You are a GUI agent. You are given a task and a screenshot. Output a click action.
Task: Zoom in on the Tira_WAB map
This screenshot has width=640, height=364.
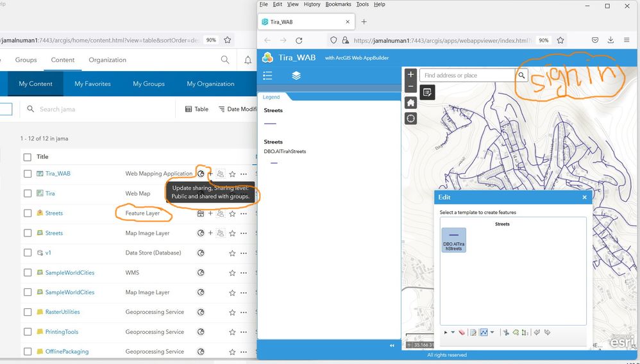[410, 74]
